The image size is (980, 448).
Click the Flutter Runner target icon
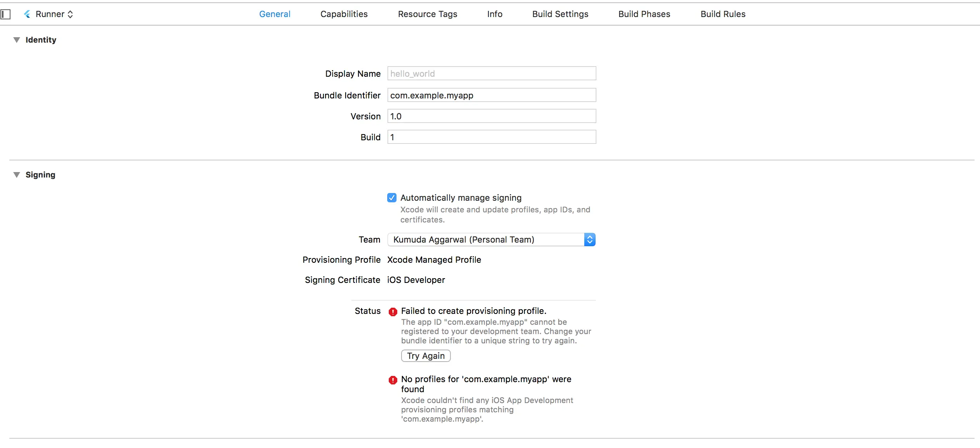click(x=27, y=14)
